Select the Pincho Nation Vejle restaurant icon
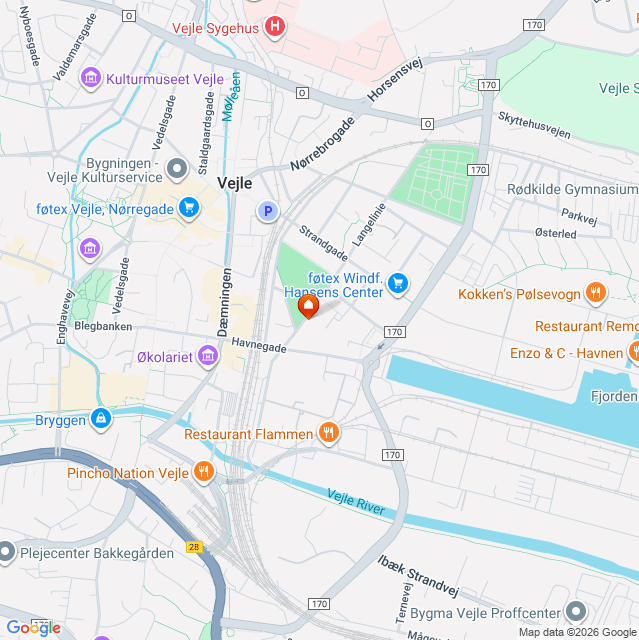This screenshot has height=640, width=639. 203,472
